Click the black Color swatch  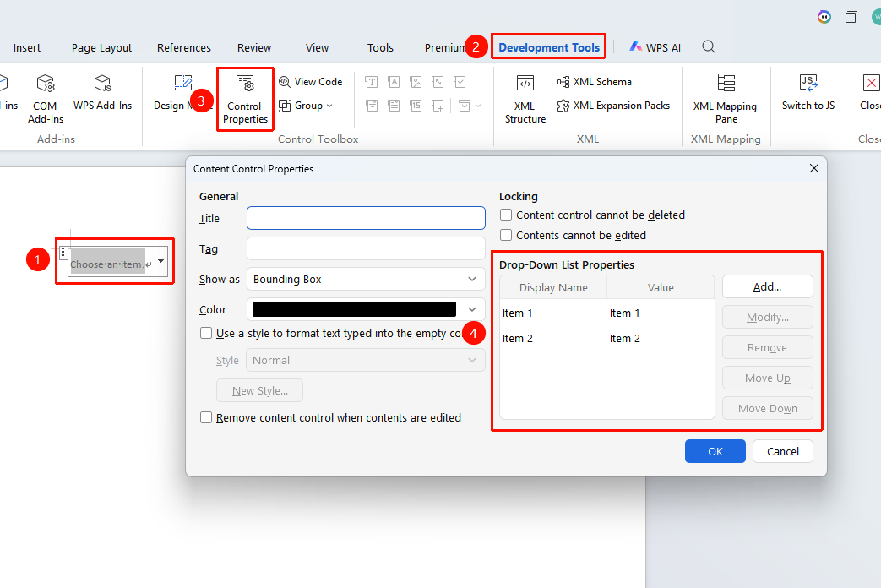tap(354, 309)
